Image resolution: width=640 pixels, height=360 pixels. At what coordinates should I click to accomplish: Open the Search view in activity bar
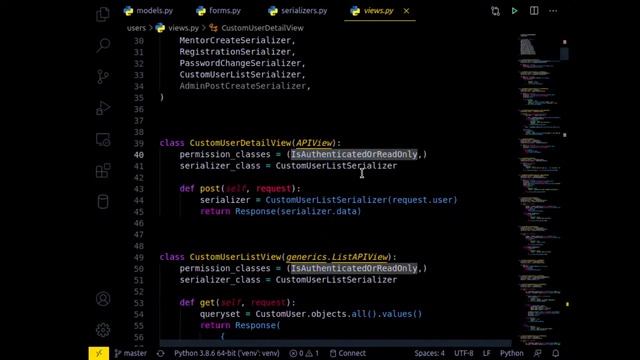click(103, 45)
